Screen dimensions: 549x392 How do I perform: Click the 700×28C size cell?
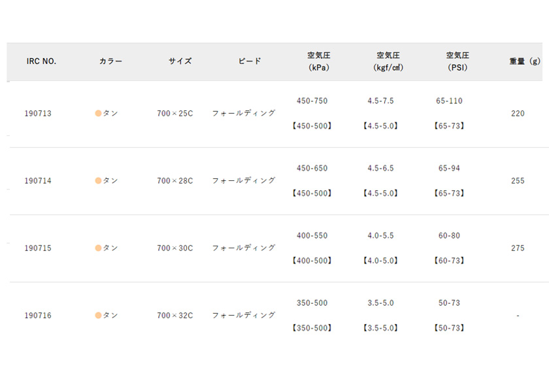tap(175, 180)
